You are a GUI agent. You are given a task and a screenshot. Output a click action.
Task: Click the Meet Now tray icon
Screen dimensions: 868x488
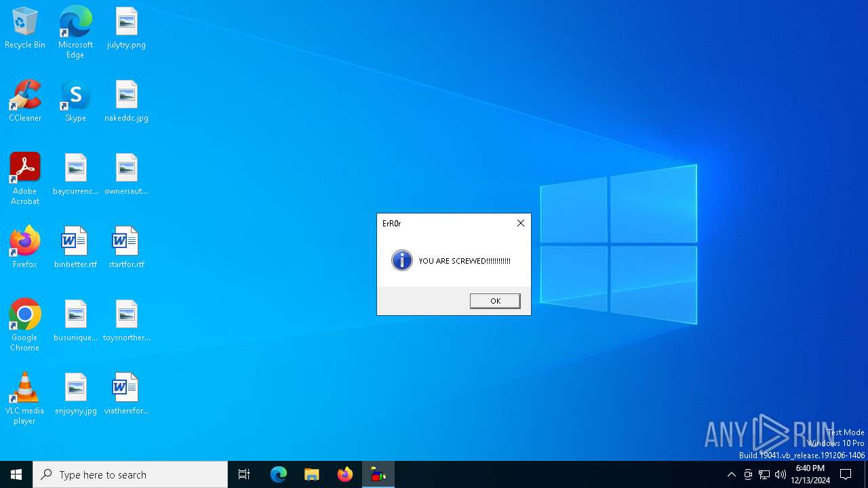(x=748, y=474)
